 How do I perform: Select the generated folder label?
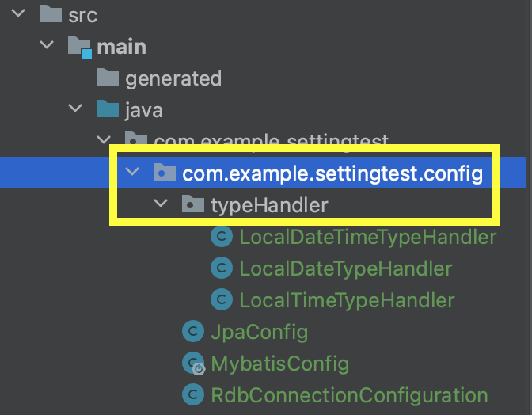click(x=173, y=78)
